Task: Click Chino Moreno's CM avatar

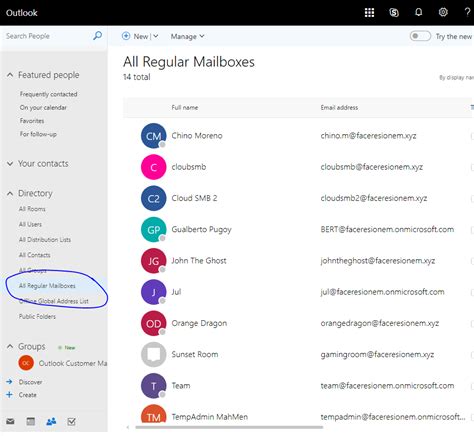Action: [x=153, y=136]
